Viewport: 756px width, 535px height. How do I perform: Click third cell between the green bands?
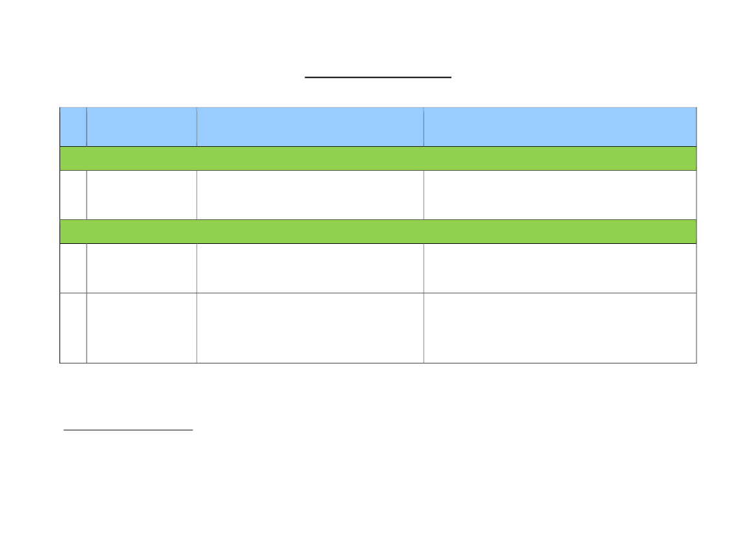click(x=310, y=195)
